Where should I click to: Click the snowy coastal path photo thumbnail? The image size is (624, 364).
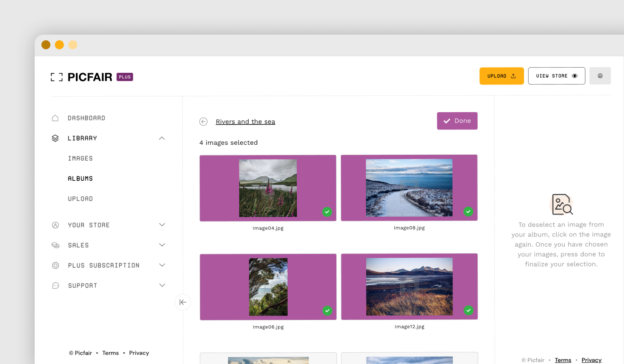point(409,188)
